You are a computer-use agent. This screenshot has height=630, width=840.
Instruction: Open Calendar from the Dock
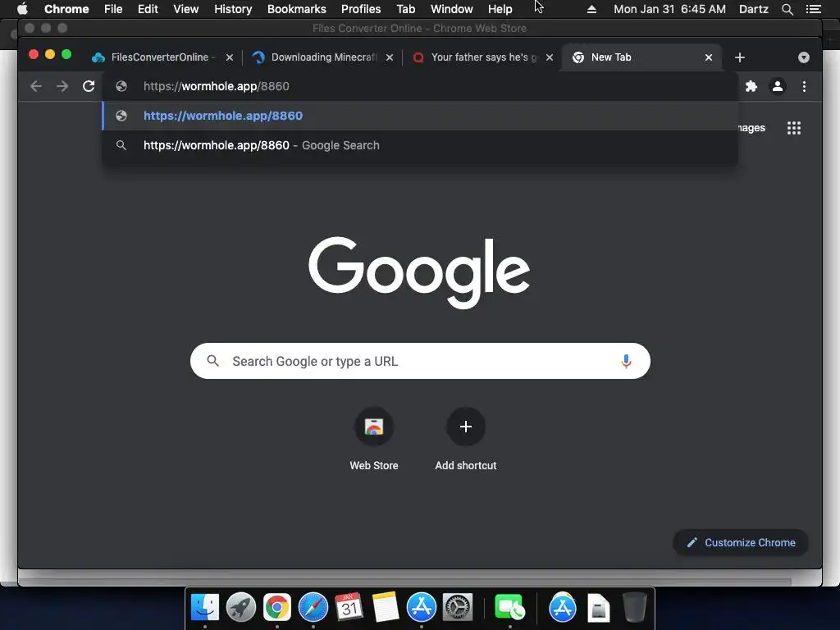pyautogui.click(x=349, y=608)
